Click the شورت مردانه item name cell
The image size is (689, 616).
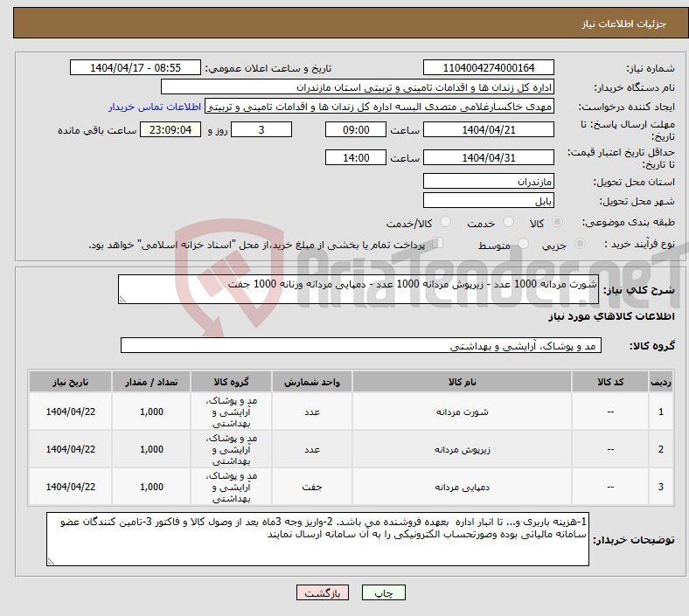(462, 412)
